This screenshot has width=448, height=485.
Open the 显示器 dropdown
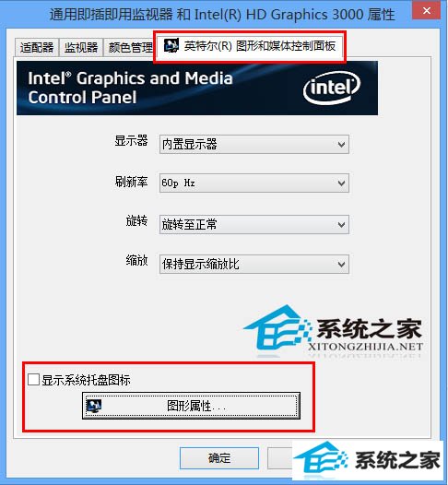point(254,144)
